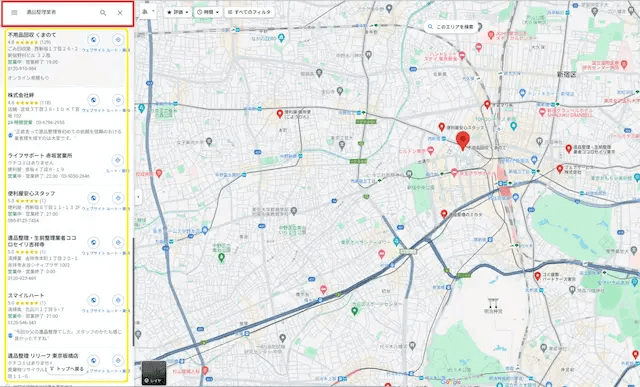This screenshot has height=387, width=640.
Task: Open すべてのフィルタ all filters
Action: point(249,12)
